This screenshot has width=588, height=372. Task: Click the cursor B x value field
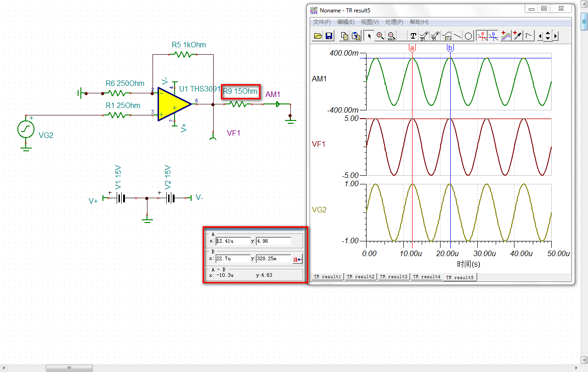click(x=233, y=259)
